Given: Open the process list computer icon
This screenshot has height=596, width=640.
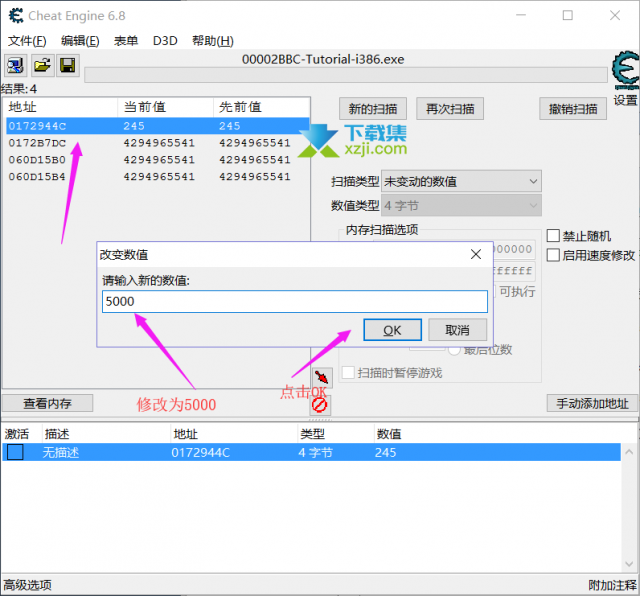Looking at the screenshot, I should coord(16,65).
